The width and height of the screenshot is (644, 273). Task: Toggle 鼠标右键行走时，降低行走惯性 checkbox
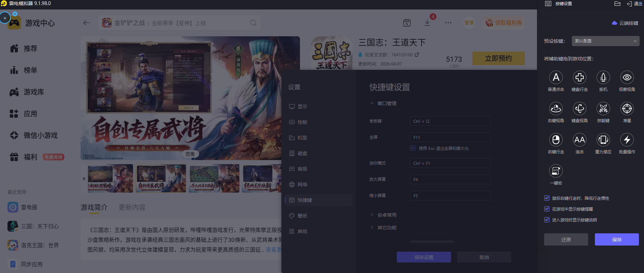(x=547, y=198)
